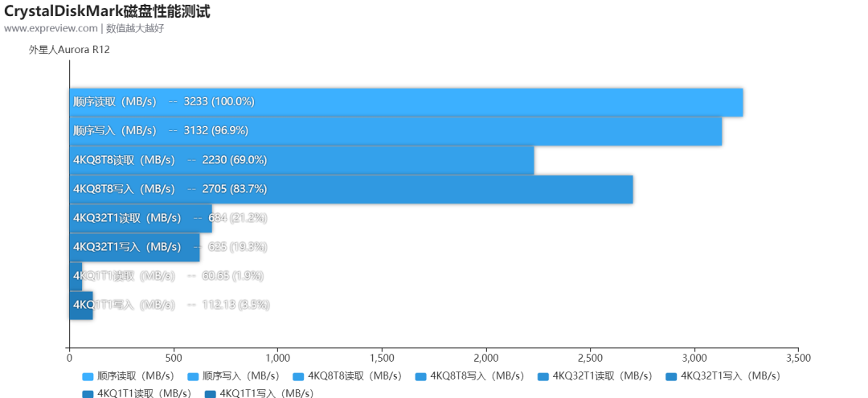
Task: Click the 顺序读取 legend color swatch
Action: point(88,376)
